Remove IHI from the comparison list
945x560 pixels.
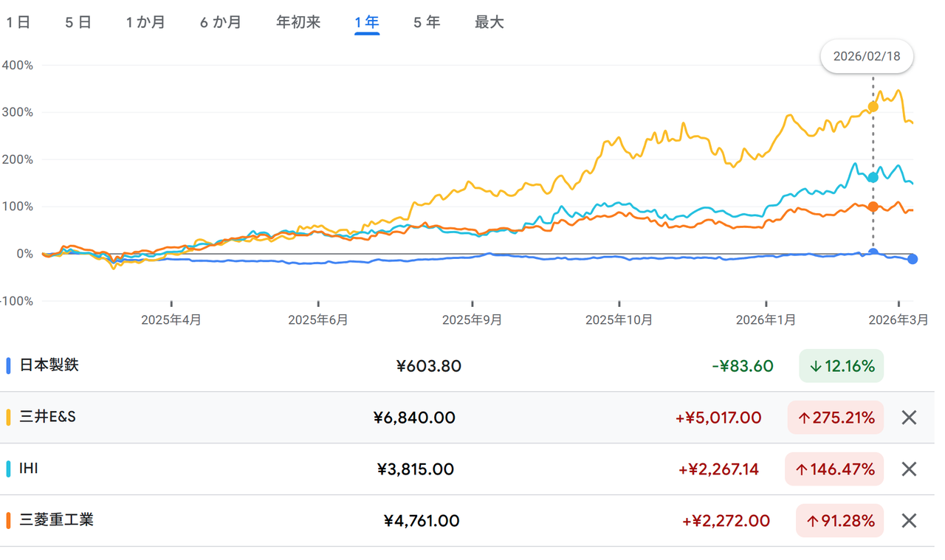(909, 469)
